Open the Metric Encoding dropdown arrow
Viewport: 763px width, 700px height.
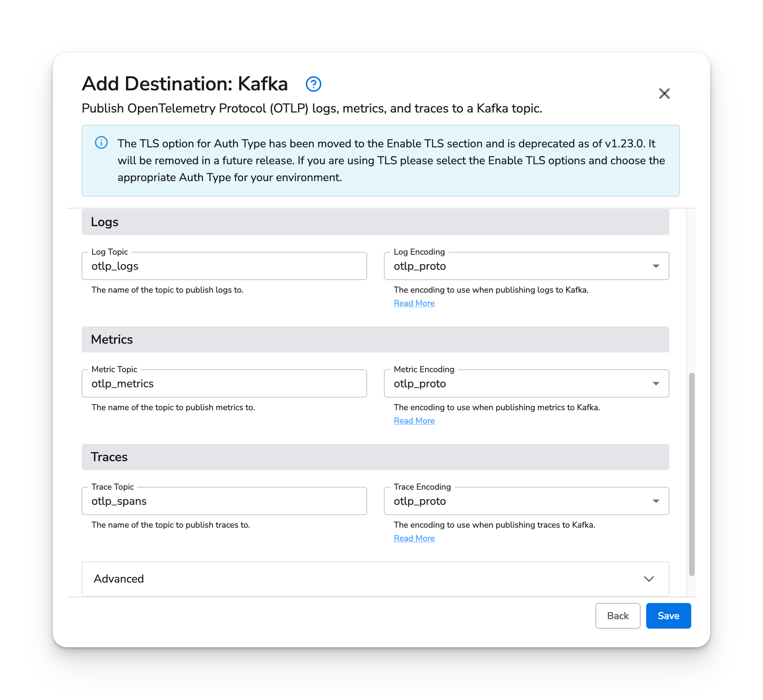coord(656,383)
